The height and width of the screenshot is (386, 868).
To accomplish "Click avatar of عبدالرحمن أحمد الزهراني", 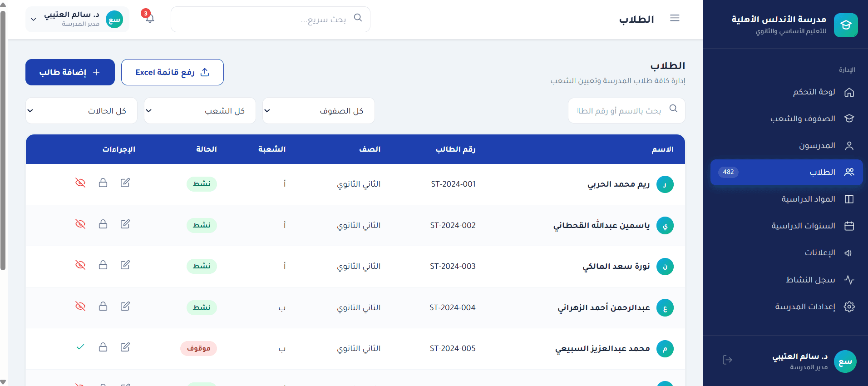I will [x=665, y=308].
